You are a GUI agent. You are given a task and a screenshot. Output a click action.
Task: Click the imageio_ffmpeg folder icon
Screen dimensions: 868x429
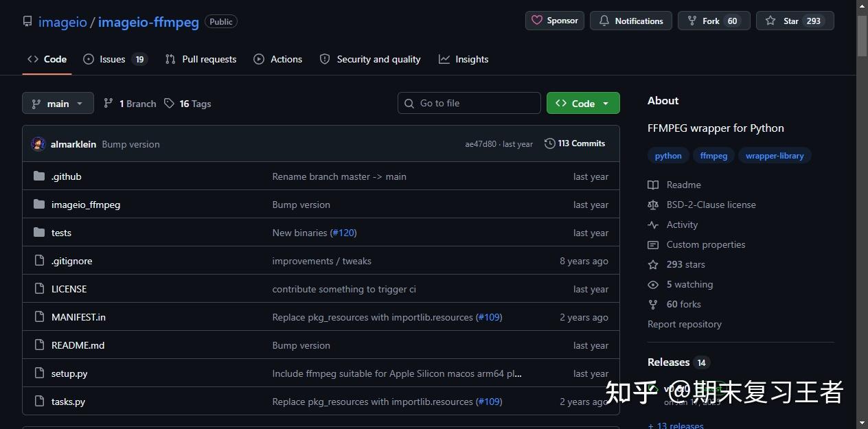[x=39, y=205]
